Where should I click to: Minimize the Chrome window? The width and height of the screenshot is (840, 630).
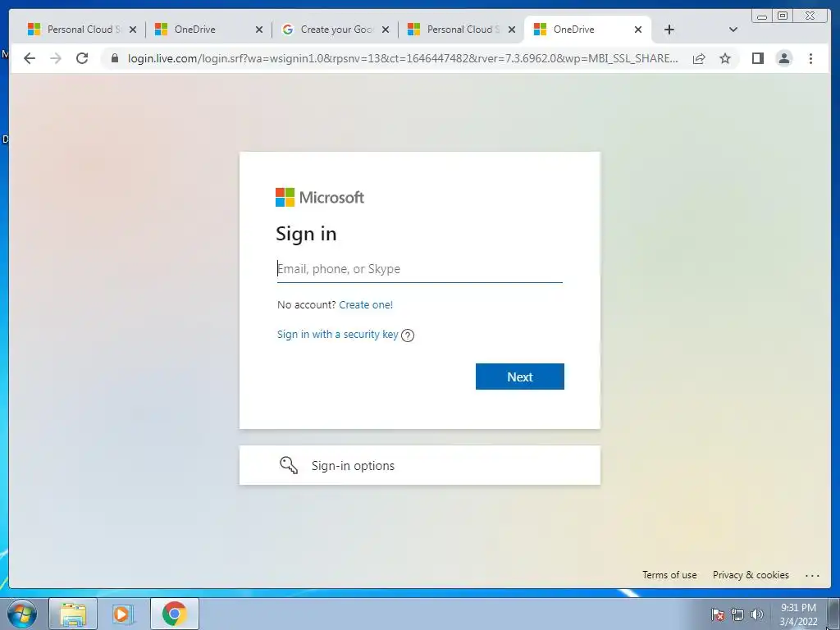tap(762, 16)
